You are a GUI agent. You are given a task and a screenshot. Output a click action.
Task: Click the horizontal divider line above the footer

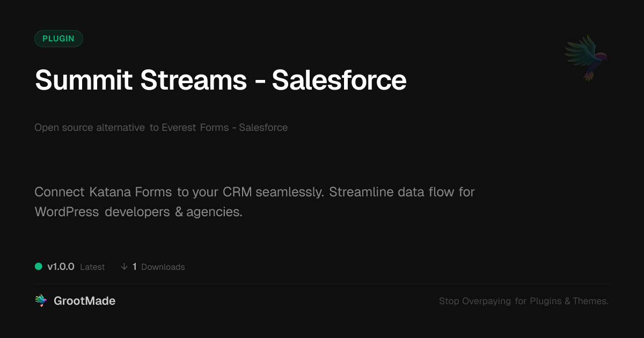(322, 284)
